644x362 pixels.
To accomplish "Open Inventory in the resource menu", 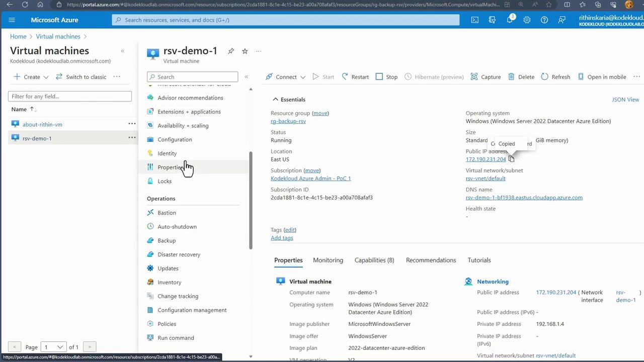I will tap(169, 282).
